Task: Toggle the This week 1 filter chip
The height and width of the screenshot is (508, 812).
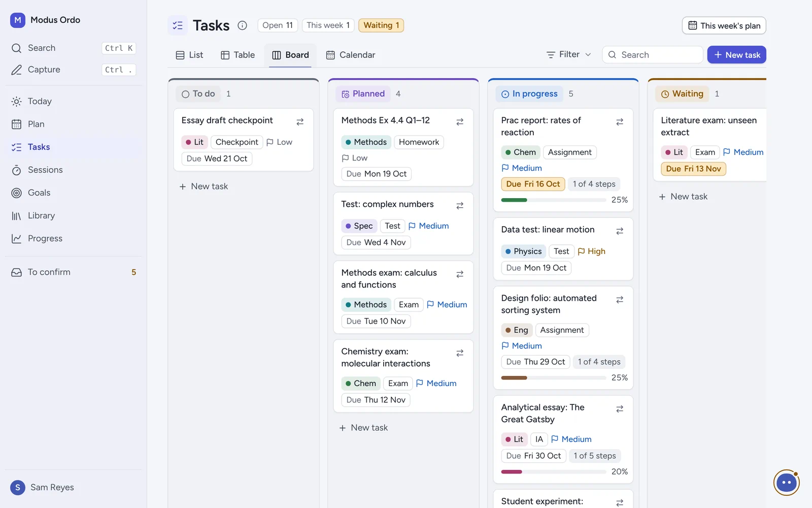Action: coord(328,25)
